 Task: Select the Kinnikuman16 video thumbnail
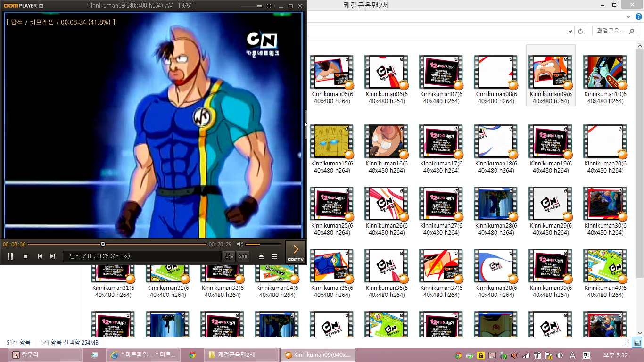(x=386, y=141)
